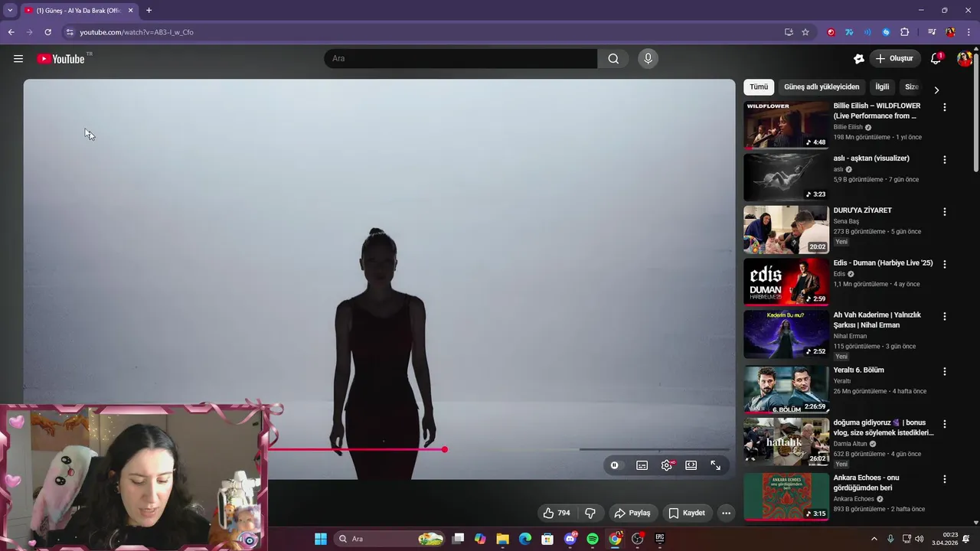Open the Chrome three-dot menu
Screen dimensions: 980x551
pos(969,32)
